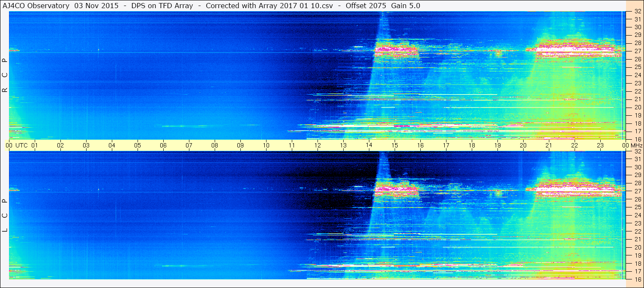644x288 pixels.
Task: Click the MHz unit label
Action: point(636,145)
